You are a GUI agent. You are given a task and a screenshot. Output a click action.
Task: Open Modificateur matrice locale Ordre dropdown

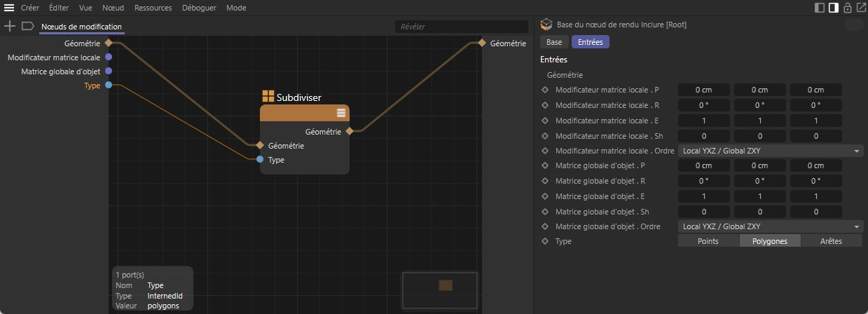tap(771, 151)
